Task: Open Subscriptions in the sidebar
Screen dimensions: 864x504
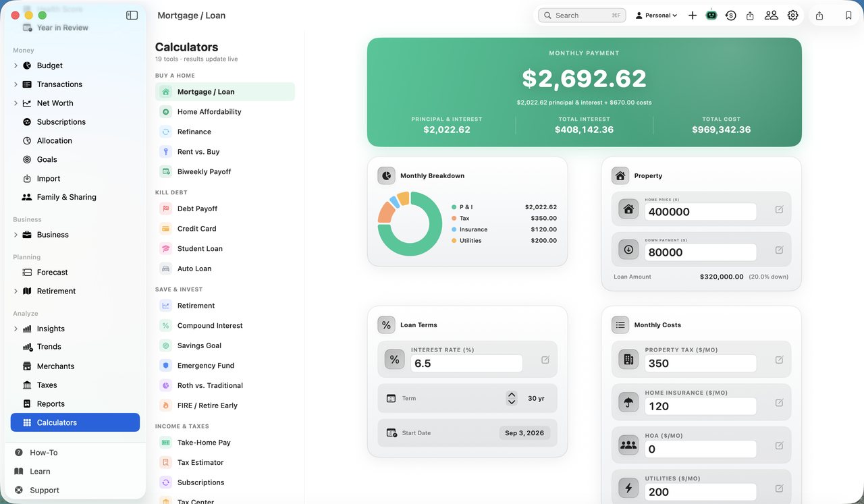Action: (x=75, y=122)
